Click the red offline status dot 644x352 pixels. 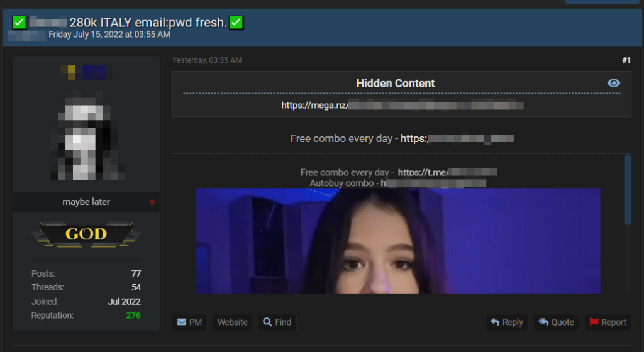152,202
